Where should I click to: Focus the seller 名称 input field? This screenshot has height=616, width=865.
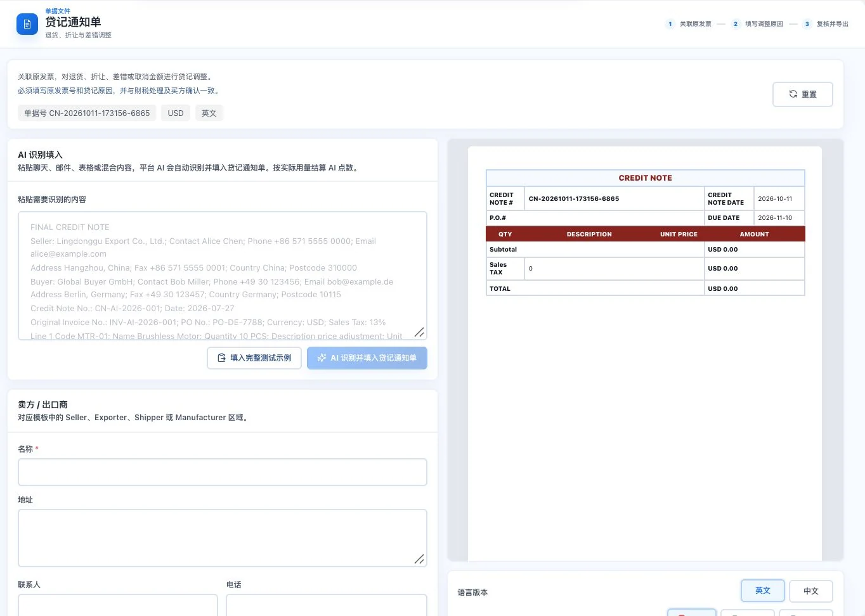click(223, 472)
